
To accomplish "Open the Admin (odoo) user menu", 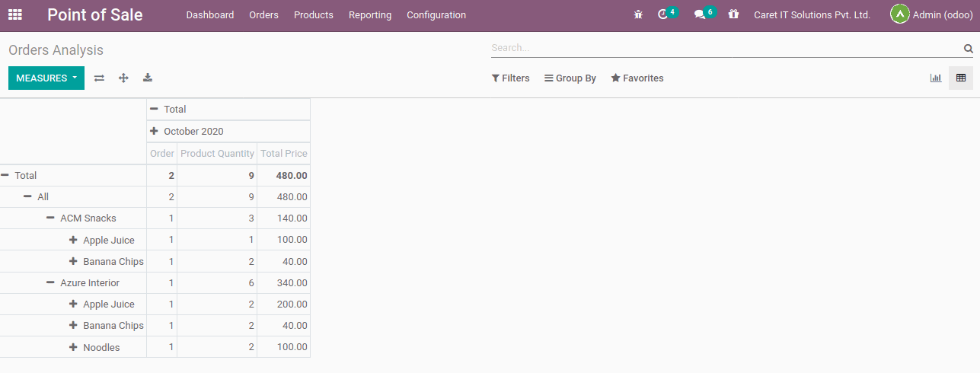I will [x=931, y=14].
